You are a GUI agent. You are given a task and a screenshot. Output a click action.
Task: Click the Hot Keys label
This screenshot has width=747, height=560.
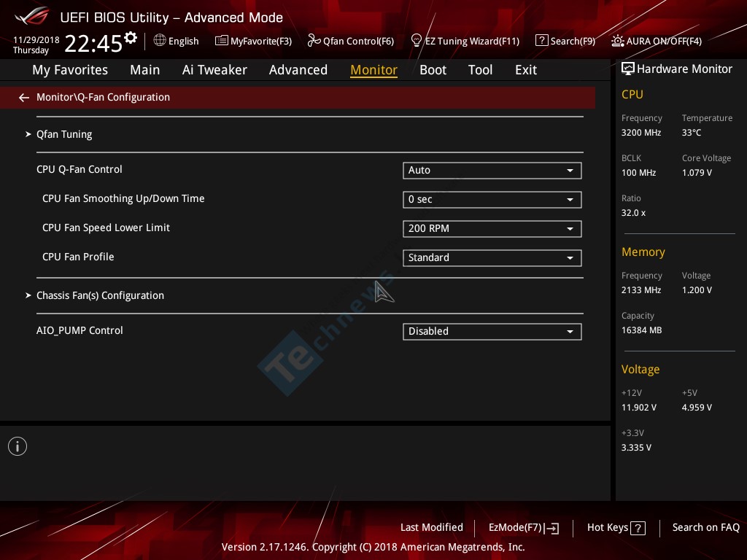point(608,528)
